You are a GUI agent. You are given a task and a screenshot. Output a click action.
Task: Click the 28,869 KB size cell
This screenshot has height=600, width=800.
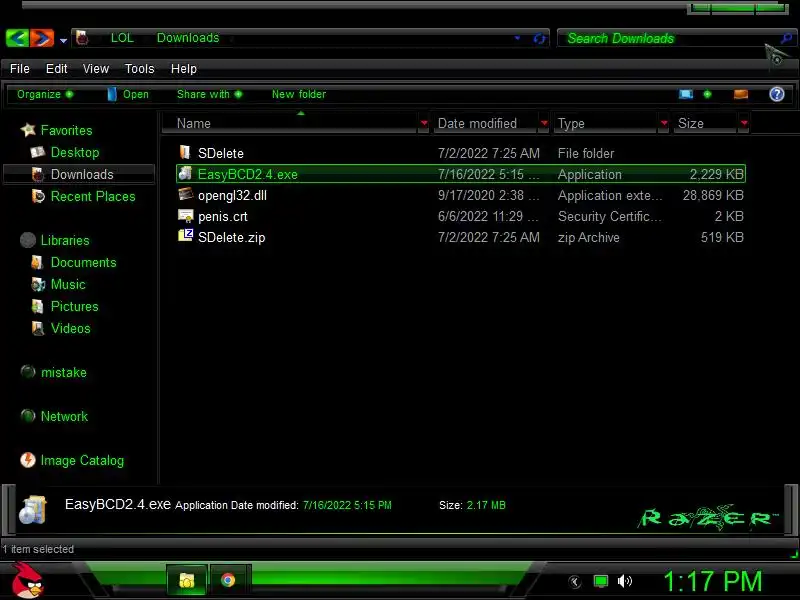713,195
